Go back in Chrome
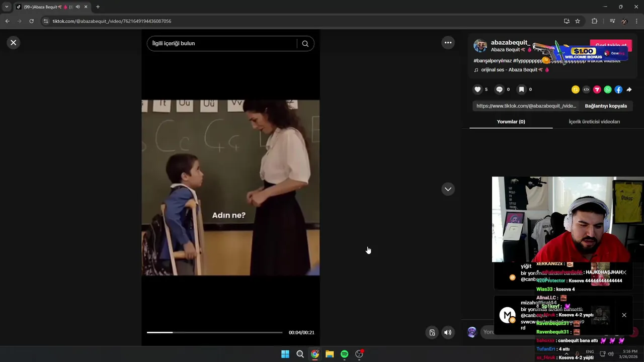Image resolution: width=644 pixels, height=362 pixels. pyautogui.click(x=7, y=21)
